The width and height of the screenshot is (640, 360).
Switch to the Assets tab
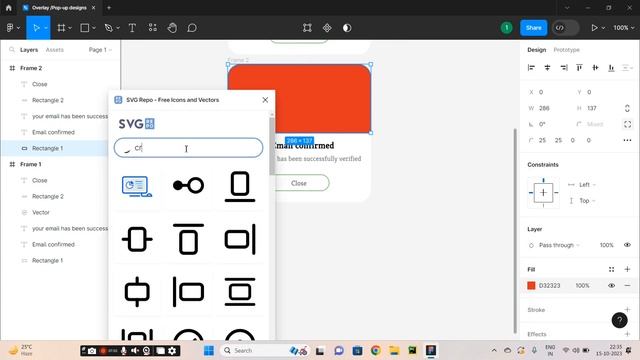click(55, 50)
